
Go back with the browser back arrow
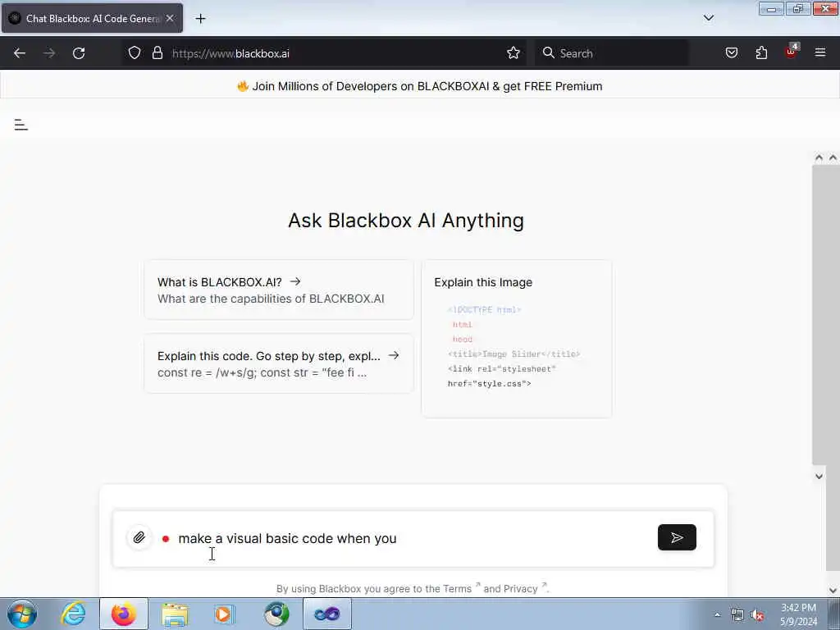[20, 53]
